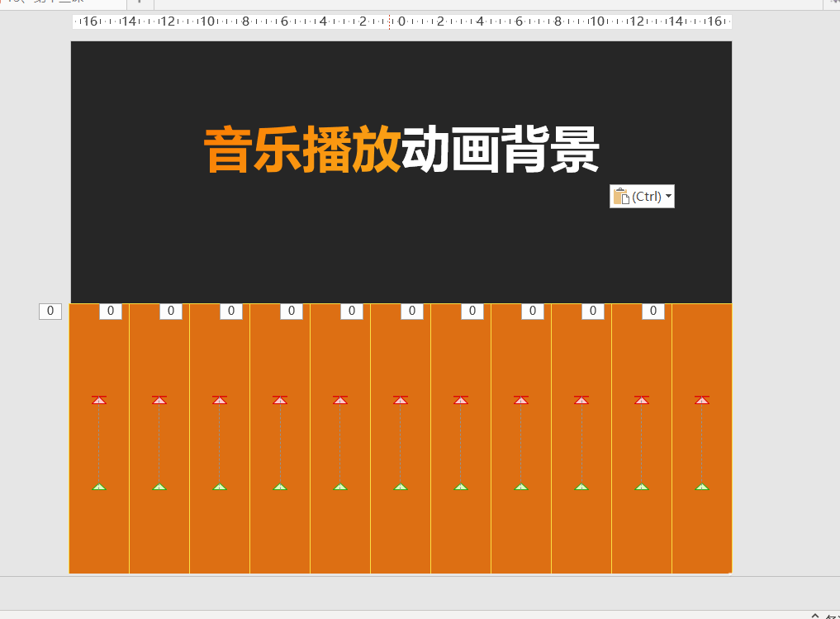Select the red end marker on the rightmost bar

(x=701, y=400)
